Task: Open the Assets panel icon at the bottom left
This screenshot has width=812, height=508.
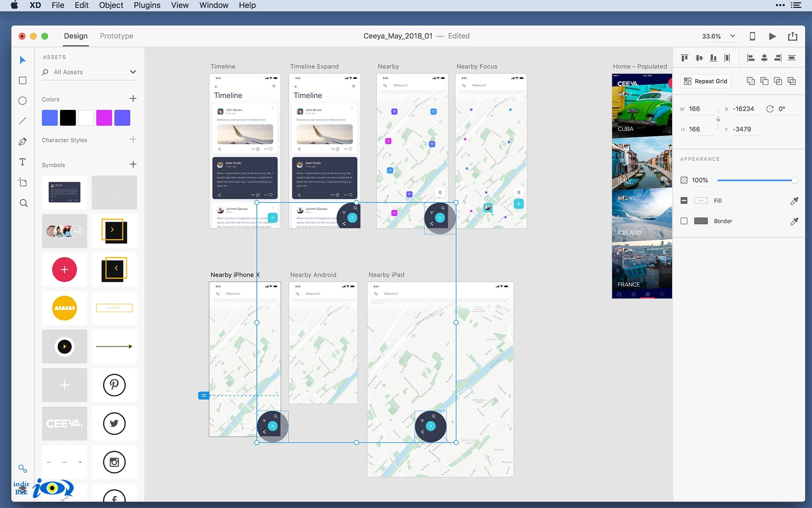Action: click(23, 469)
